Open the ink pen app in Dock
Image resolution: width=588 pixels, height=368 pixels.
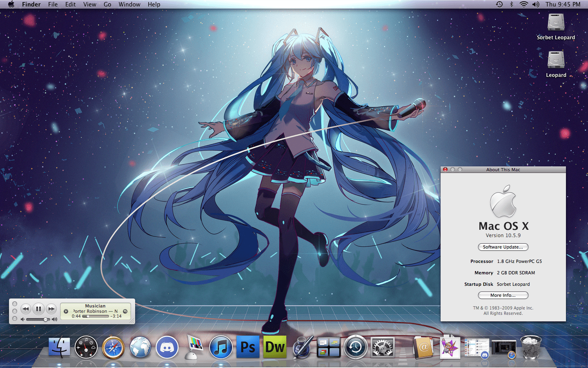pyautogui.click(x=302, y=347)
